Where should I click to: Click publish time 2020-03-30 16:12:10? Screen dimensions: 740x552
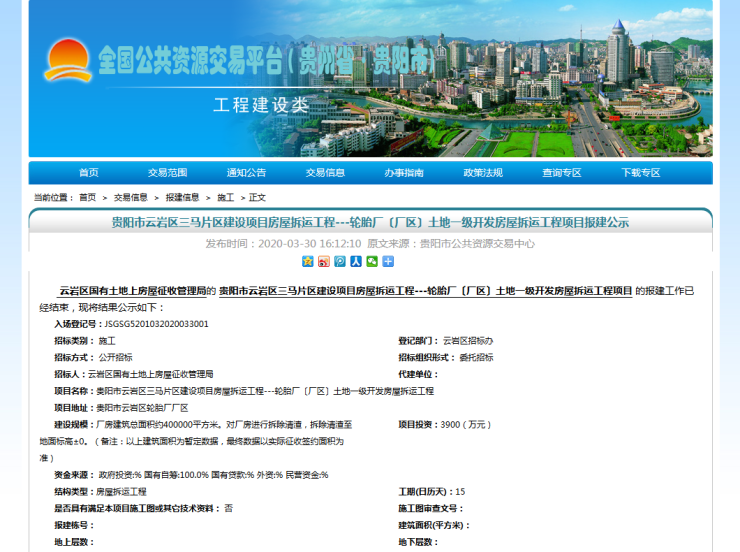coord(310,243)
